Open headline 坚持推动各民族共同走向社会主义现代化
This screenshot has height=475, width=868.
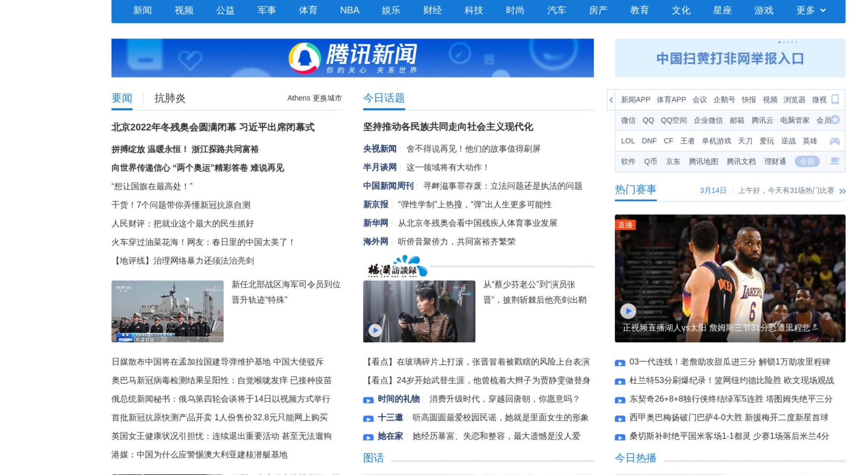(448, 127)
